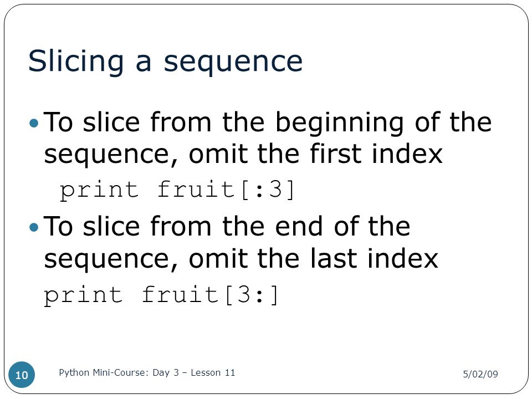
Task: Select the code line print fruit[:3]
Action: tap(177, 190)
